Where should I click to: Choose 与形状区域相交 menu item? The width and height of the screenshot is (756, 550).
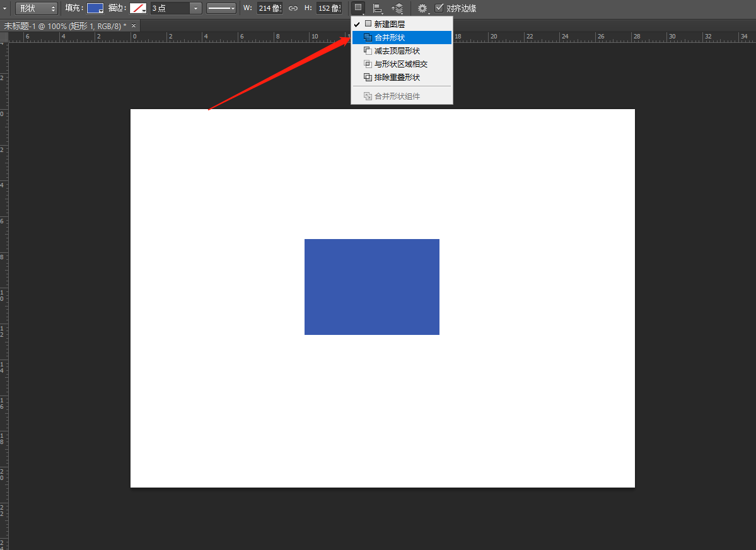click(x=400, y=64)
